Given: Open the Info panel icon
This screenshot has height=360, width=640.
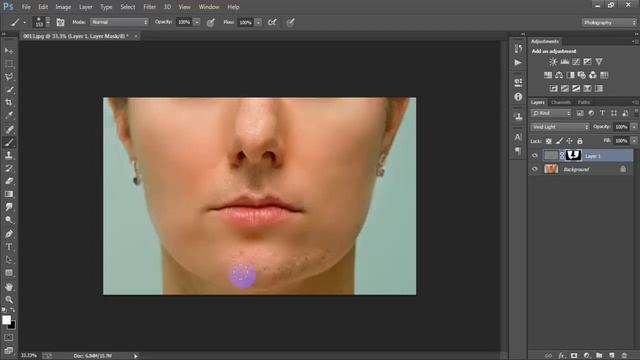Looking at the screenshot, I should pos(518,97).
